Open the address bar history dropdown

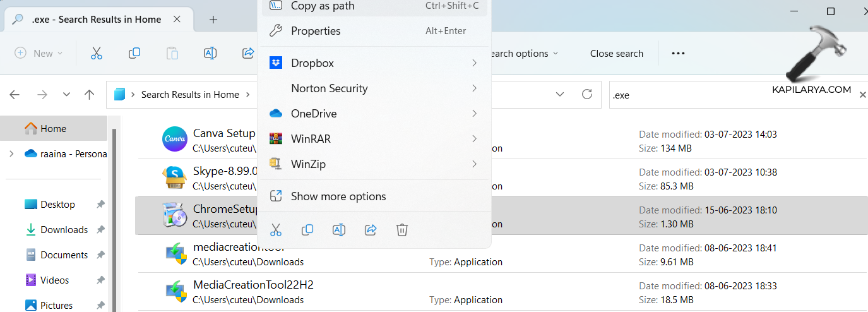(559, 95)
